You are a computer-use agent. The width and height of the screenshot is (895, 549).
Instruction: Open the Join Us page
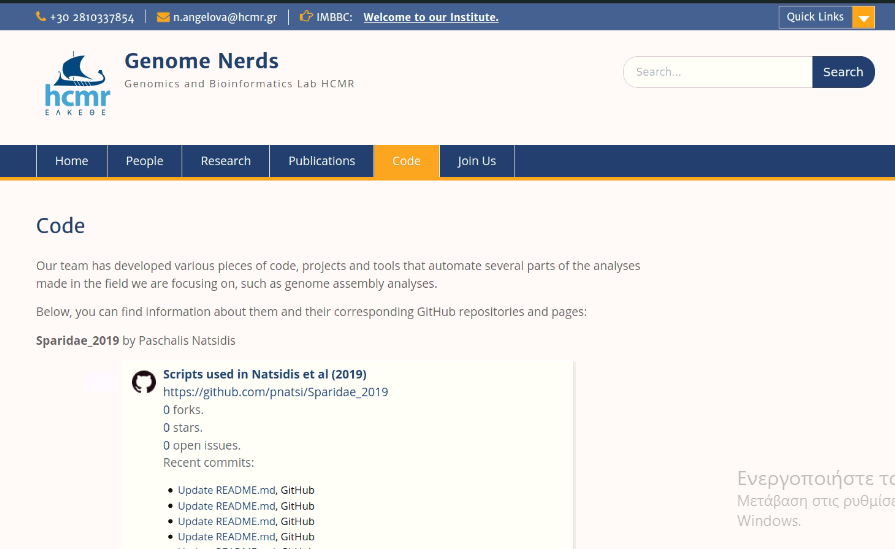477,161
